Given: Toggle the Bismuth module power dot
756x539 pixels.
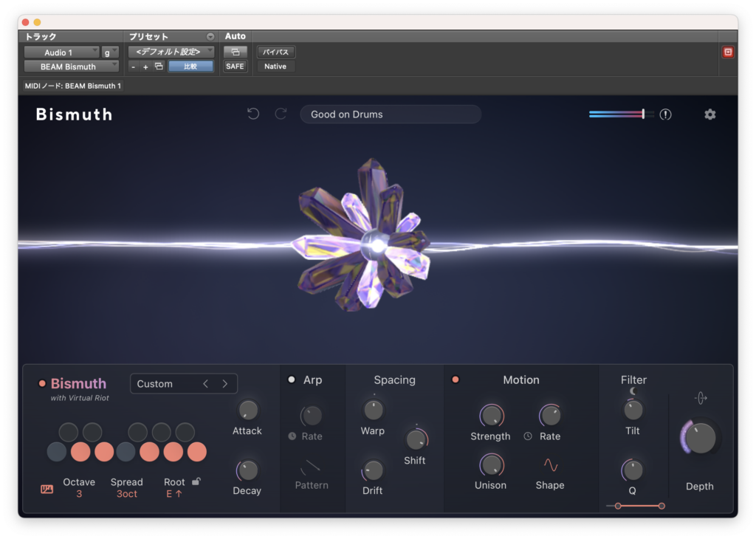Looking at the screenshot, I should tap(42, 384).
